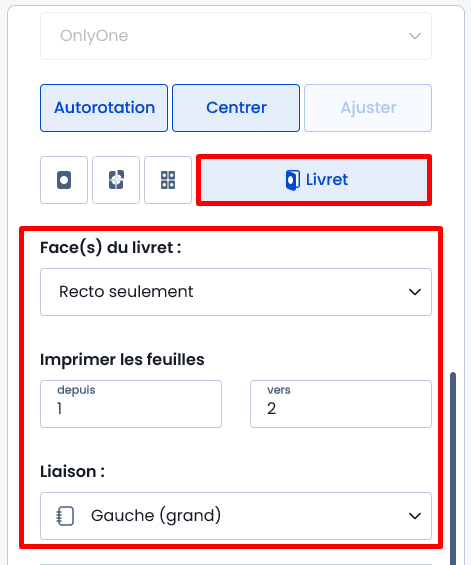Click the booklet icon beside Livret
Screen dimensions: 471x565
pos(292,180)
